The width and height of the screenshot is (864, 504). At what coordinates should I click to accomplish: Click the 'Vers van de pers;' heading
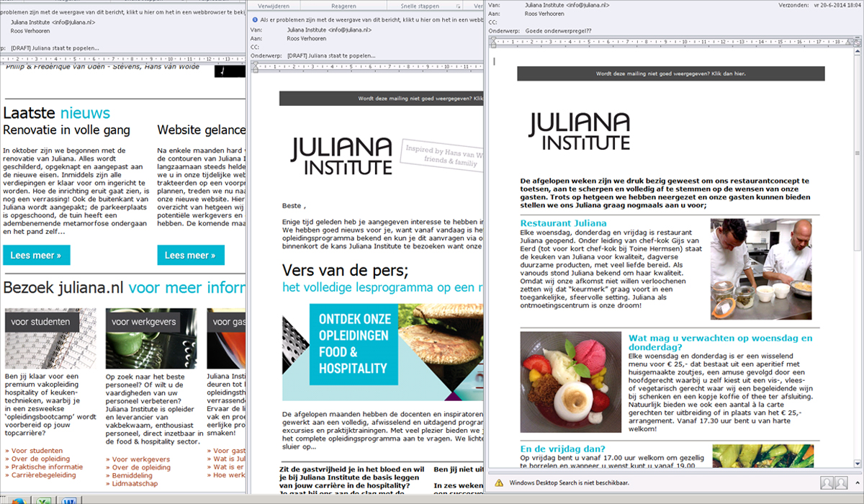coord(346,271)
